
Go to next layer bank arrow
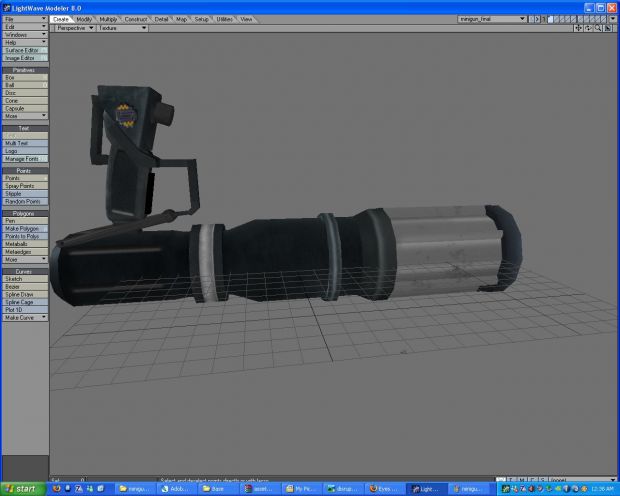coord(537,19)
